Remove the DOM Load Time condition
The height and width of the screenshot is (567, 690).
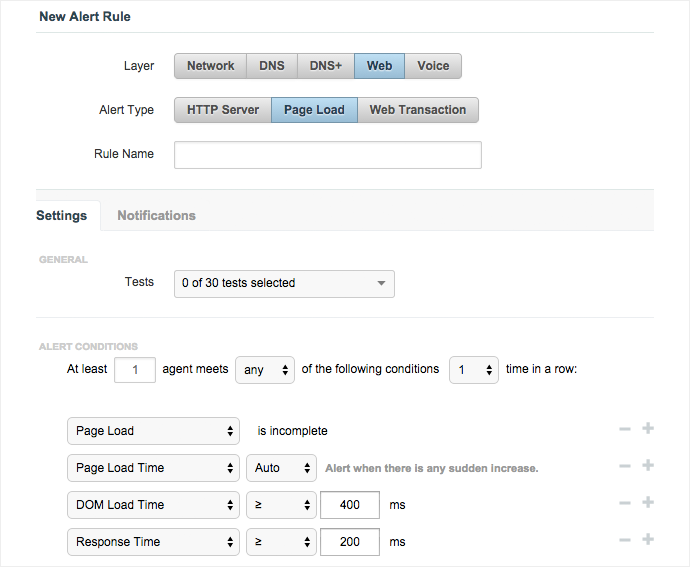click(x=625, y=504)
